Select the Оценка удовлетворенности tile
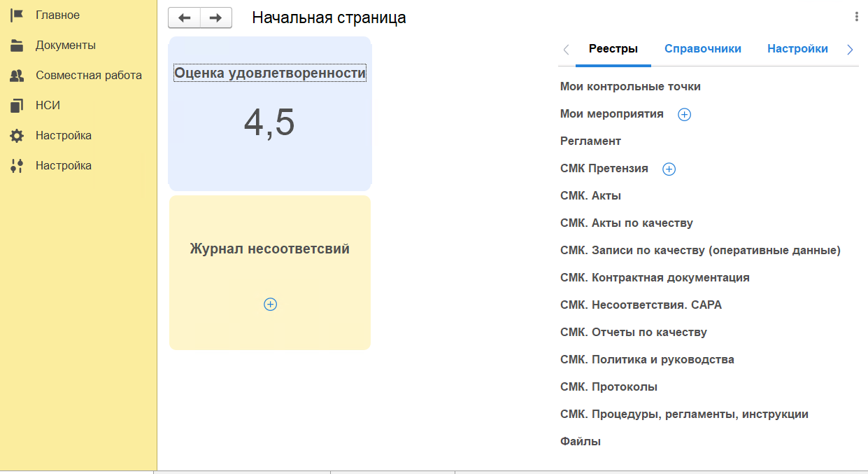The image size is (868, 474). point(270,113)
